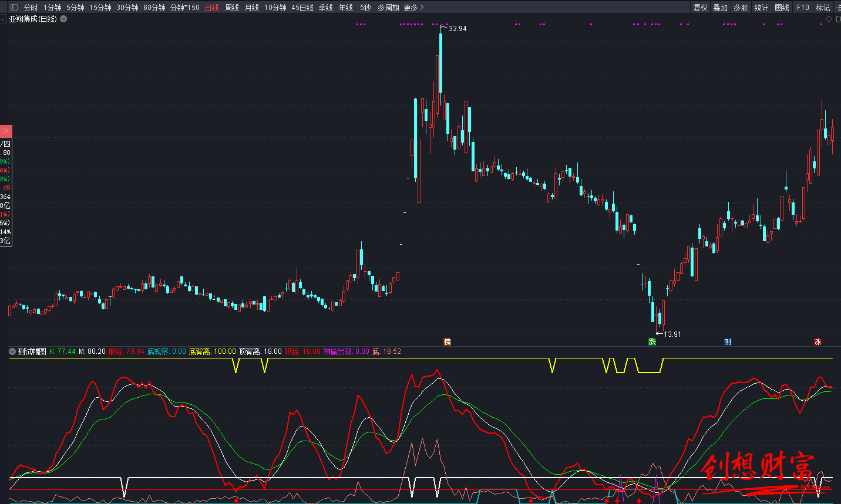Click the diamond icon near chart top-right
Viewport: 841px width, 504px height.
coord(829,19)
